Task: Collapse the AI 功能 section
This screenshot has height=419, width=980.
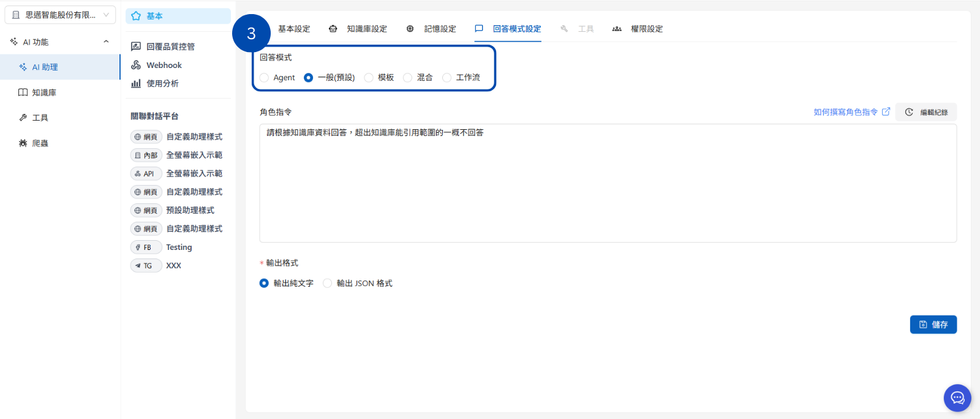Action: pyautogui.click(x=106, y=42)
